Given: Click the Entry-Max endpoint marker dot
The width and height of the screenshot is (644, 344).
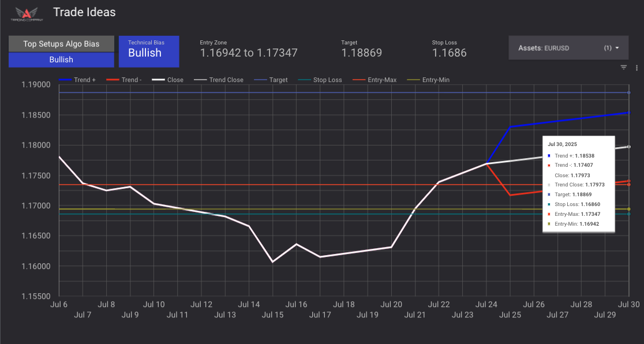Looking at the screenshot, I should point(628,185).
